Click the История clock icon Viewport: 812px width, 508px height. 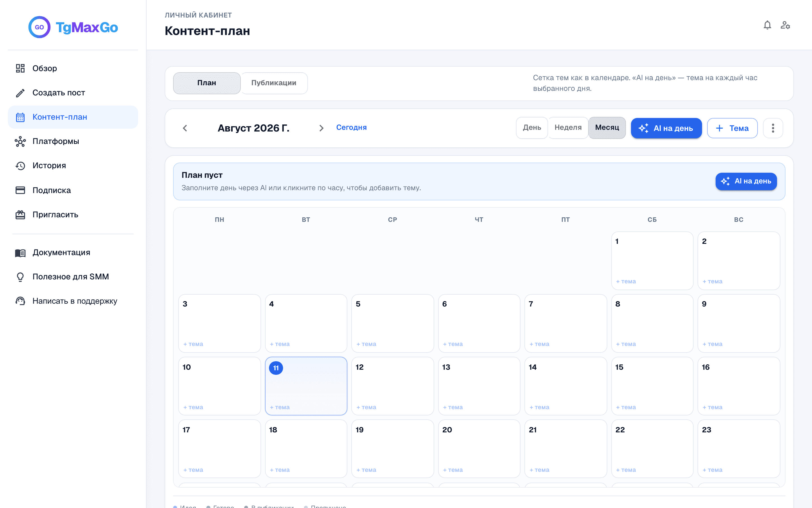20,166
